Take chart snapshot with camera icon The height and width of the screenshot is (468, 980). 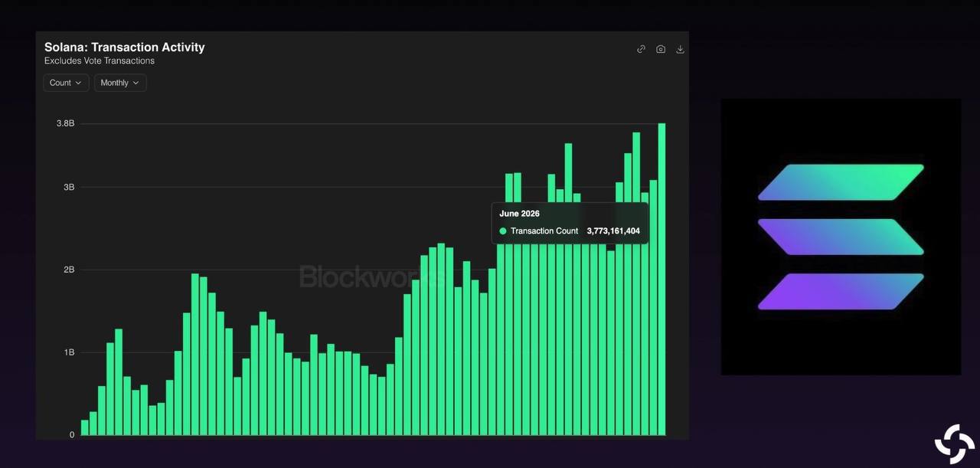pos(661,49)
